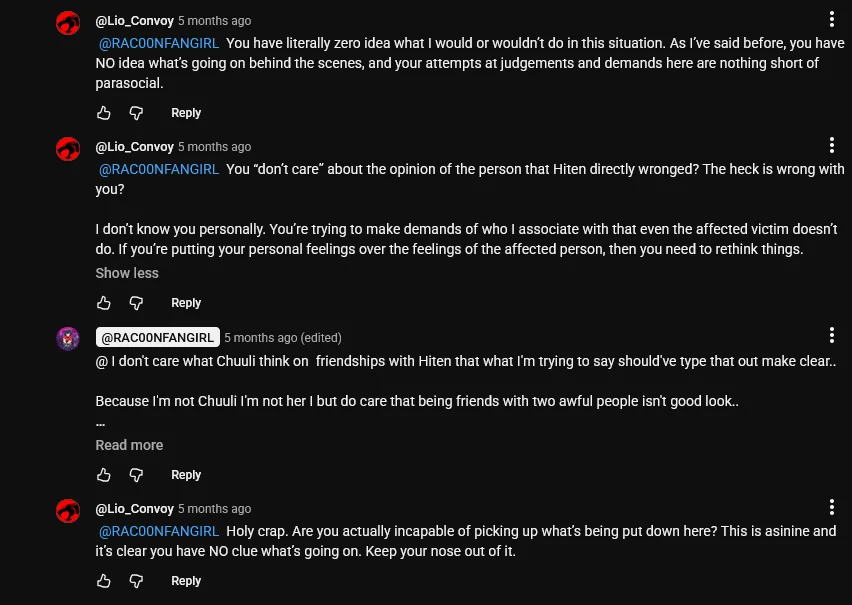This screenshot has width=852, height=605.
Task: Dislike the "don't care" reply by Lio_Convoy
Action: pyautogui.click(x=137, y=303)
